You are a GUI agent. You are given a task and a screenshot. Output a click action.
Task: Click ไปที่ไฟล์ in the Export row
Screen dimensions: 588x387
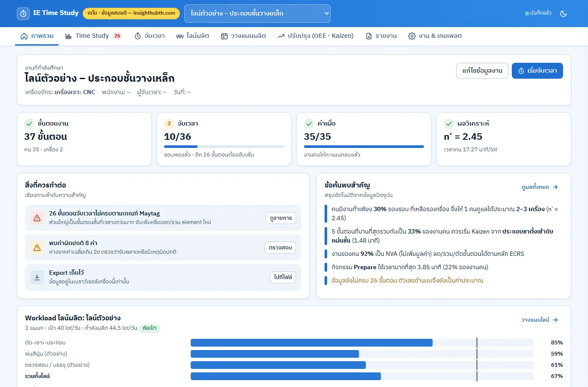[283, 277]
